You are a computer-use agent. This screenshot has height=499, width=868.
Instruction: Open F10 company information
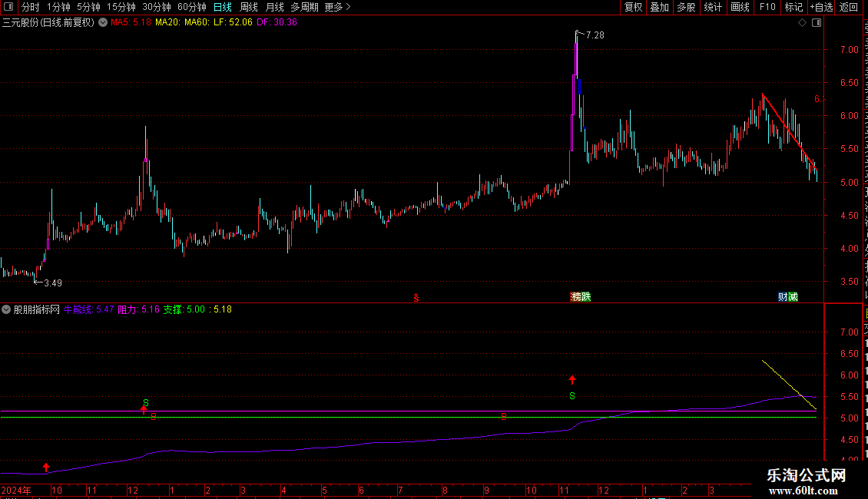[x=767, y=7]
